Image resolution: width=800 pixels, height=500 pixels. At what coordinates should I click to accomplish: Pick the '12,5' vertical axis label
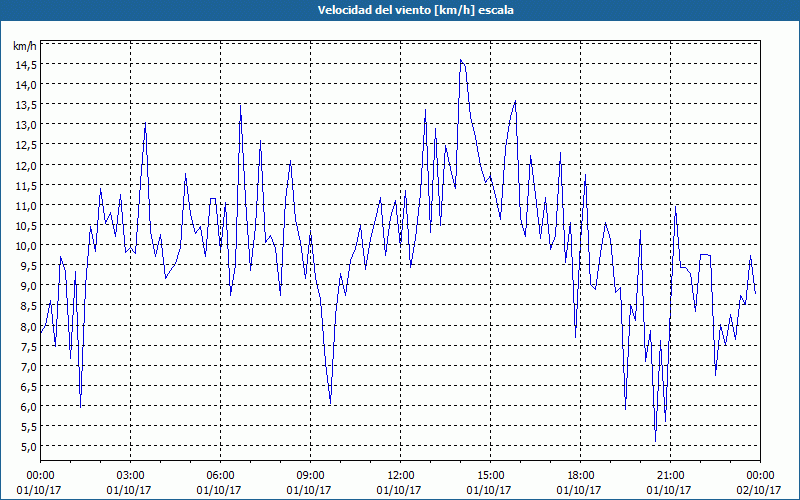tap(27, 145)
